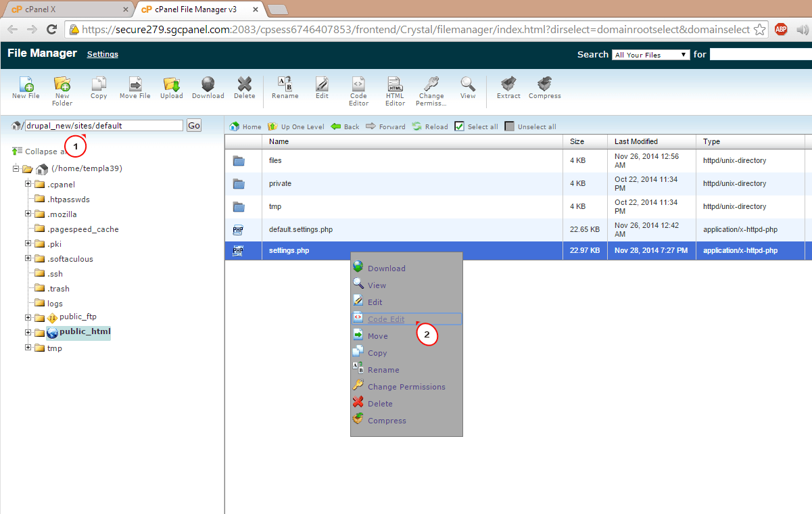Expand the public_html folder
Viewport: 812px width, 514px height.
pyautogui.click(x=28, y=332)
